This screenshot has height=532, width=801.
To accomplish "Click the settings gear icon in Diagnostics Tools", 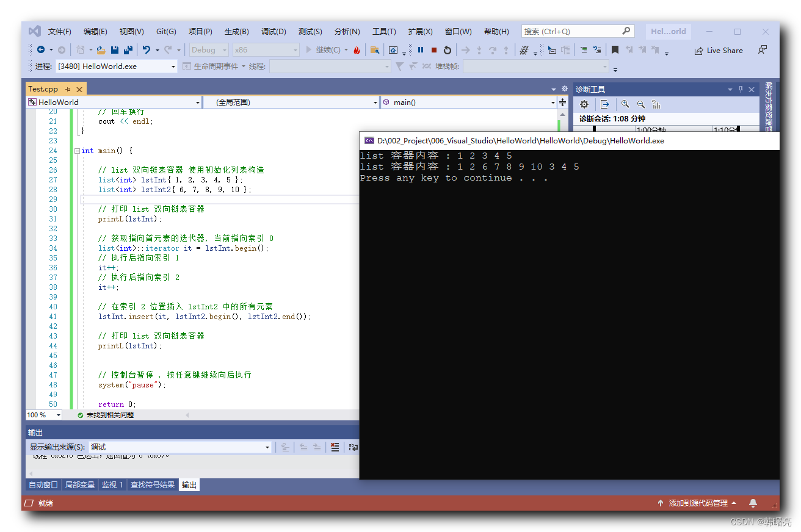I will tap(584, 104).
